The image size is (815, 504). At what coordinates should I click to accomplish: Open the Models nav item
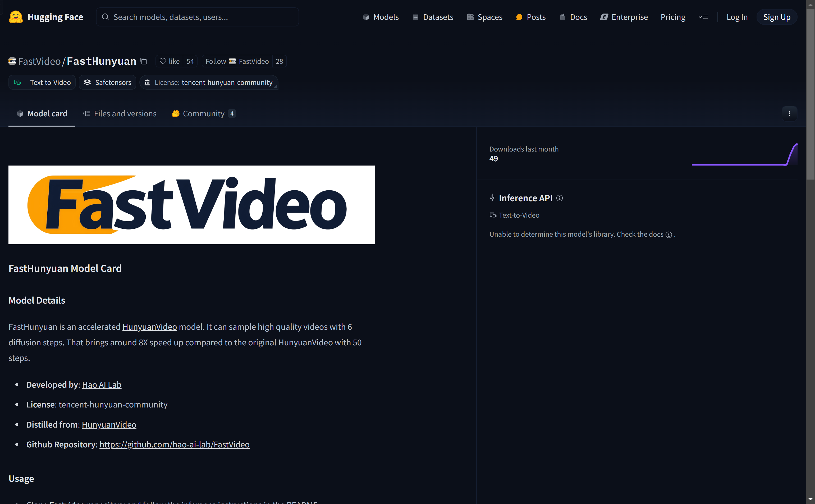tap(380, 17)
